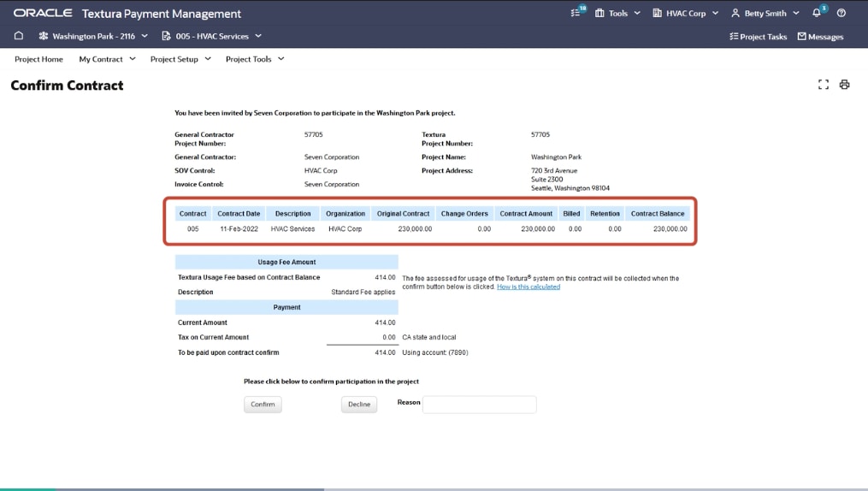Open 005 - HVAC Services contract selector
Viewport: 868px width, 491px height.
coord(211,36)
